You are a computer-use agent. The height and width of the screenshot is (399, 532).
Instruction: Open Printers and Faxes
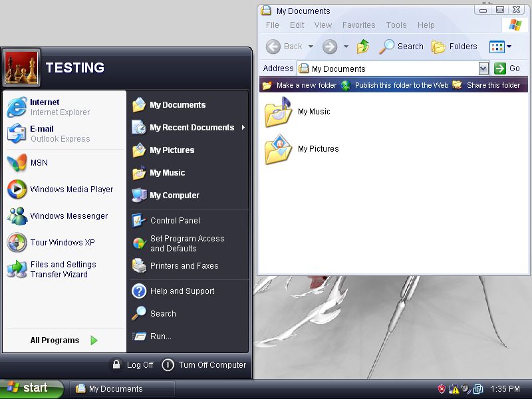pos(188,265)
